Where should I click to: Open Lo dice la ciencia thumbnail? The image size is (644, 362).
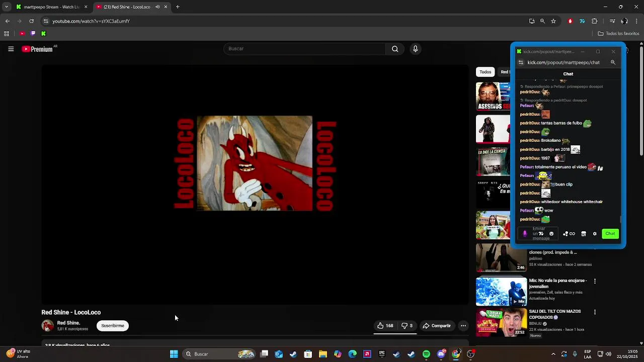point(493,161)
